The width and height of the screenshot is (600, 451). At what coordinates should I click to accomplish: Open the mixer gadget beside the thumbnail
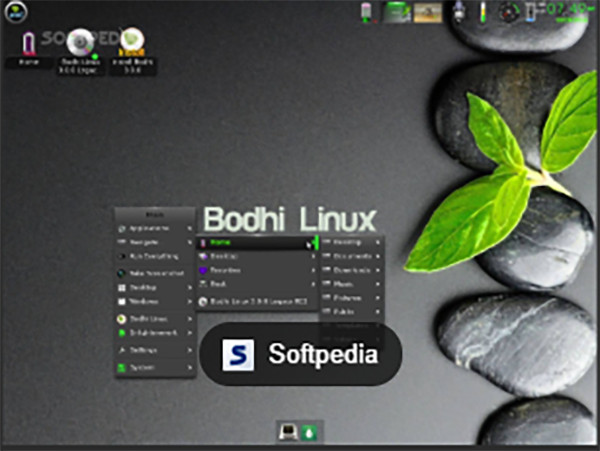pos(459,11)
